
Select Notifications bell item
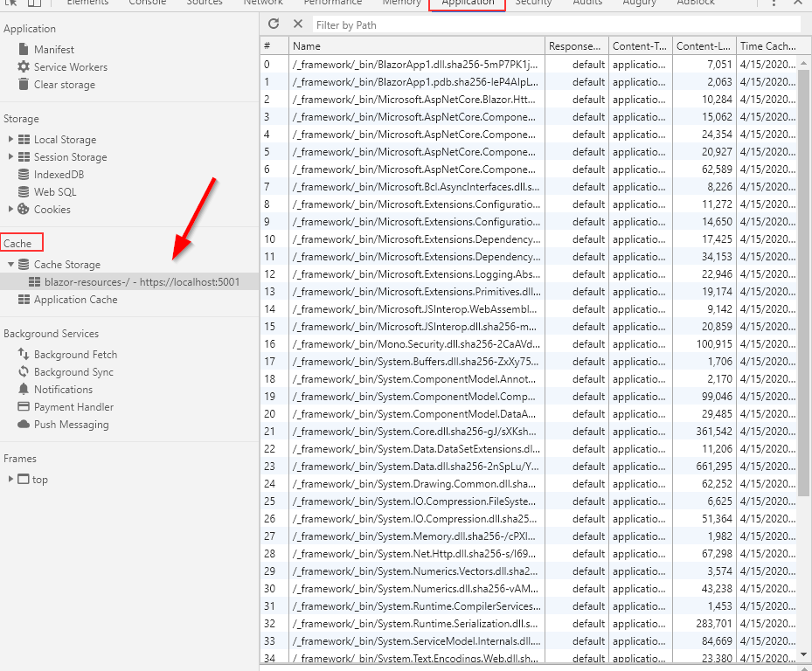[63, 390]
